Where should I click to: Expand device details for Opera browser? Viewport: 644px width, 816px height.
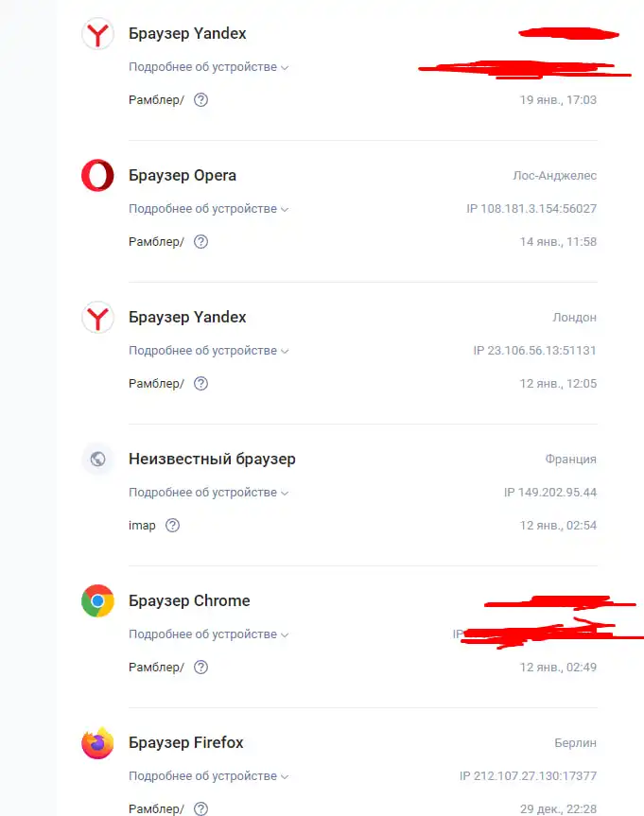[208, 209]
